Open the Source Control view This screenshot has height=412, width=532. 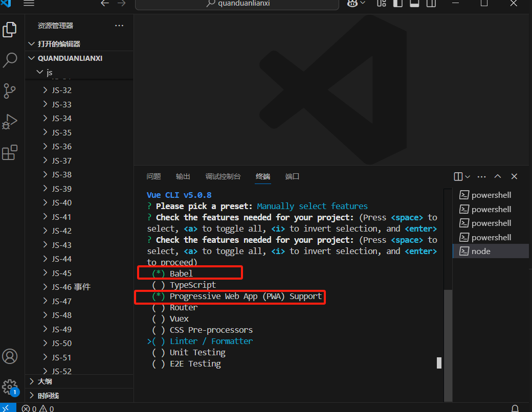[x=10, y=91]
